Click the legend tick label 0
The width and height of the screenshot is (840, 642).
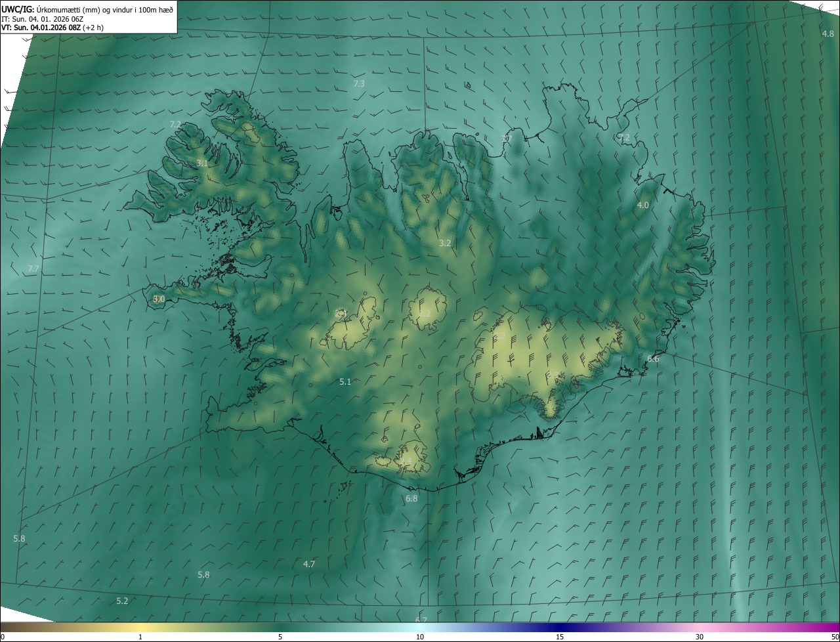(3, 637)
